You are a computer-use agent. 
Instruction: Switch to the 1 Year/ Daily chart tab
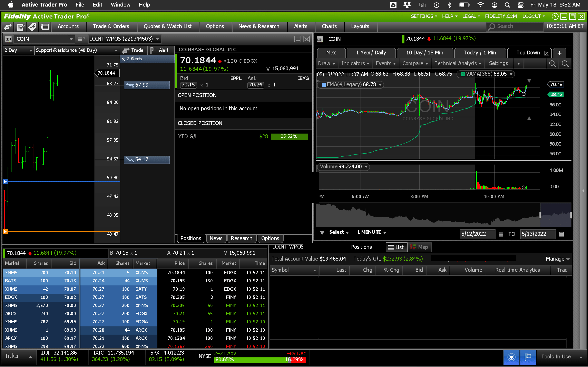point(371,53)
